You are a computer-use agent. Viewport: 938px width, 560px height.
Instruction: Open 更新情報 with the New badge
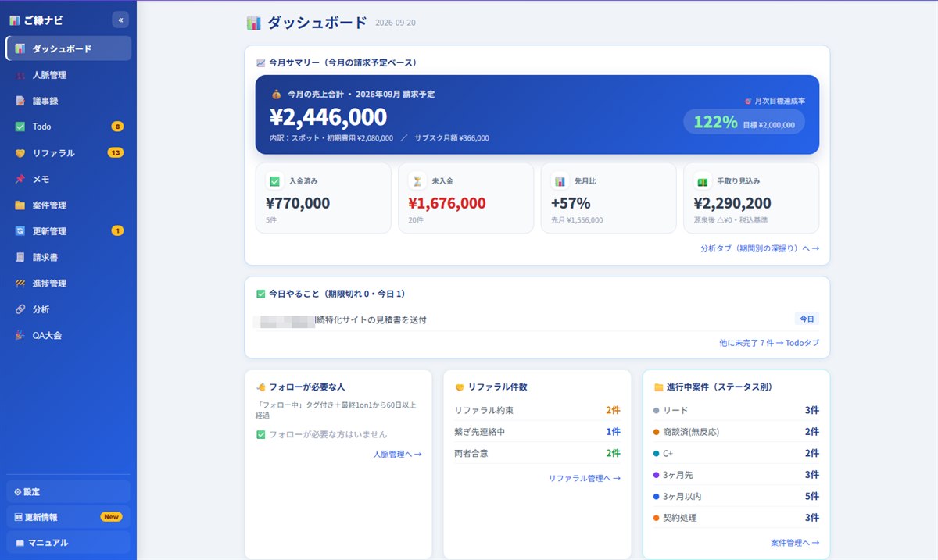coord(68,517)
